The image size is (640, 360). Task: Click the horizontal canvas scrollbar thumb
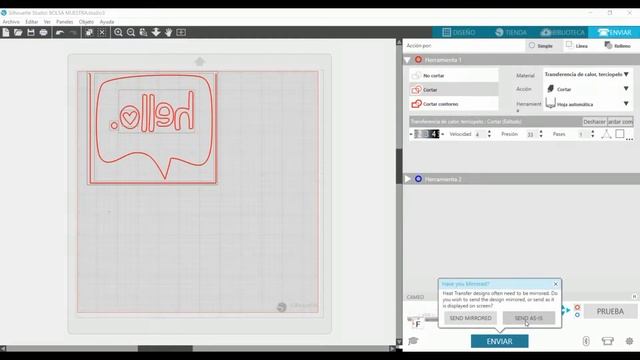click(x=165, y=349)
